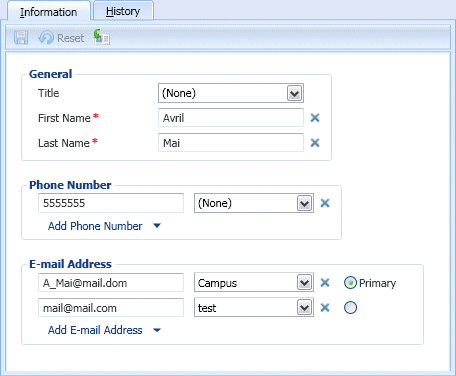Open the Title dropdown

294,93
